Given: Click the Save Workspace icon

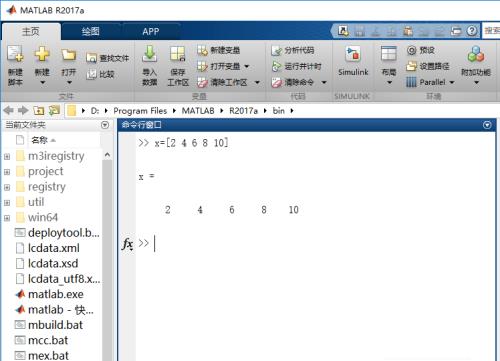Looking at the screenshot, I should coord(178,54).
